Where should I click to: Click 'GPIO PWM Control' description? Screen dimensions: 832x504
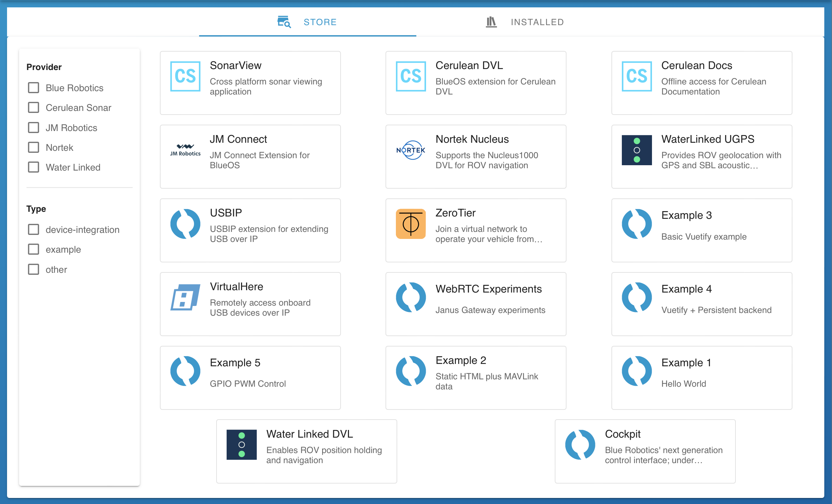click(x=248, y=383)
